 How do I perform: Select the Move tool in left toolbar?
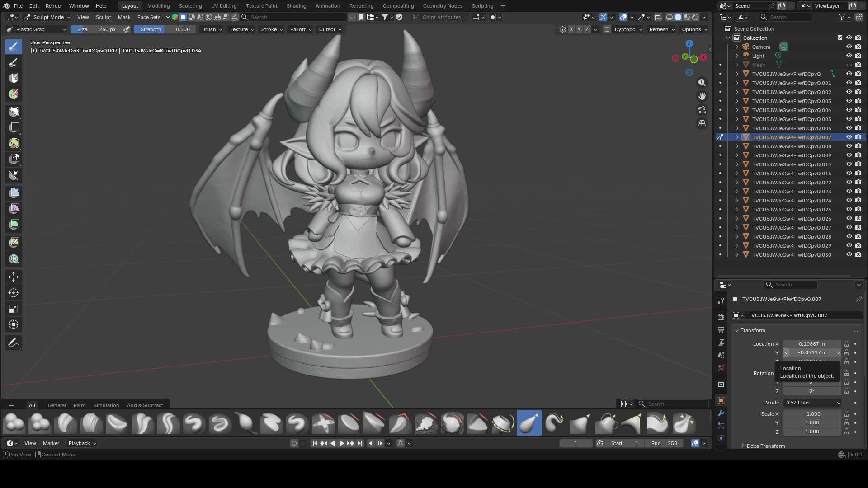click(14, 277)
